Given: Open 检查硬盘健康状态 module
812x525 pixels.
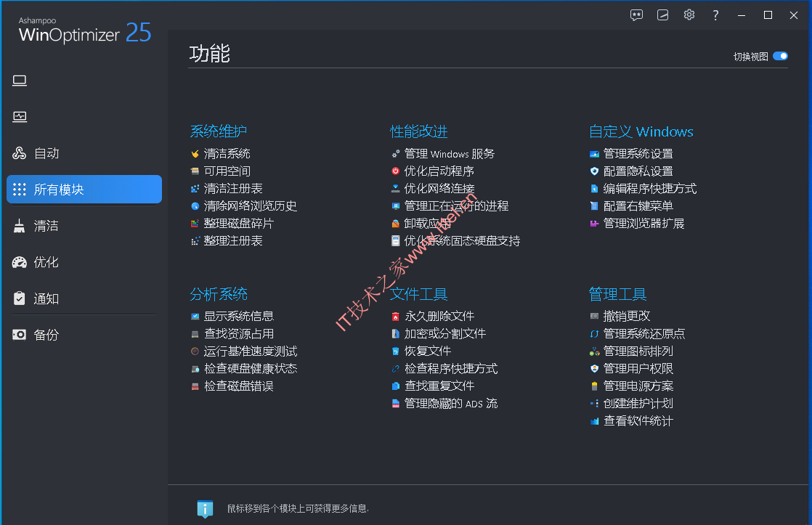Looking at the screenshot, I should coord(251,369).
